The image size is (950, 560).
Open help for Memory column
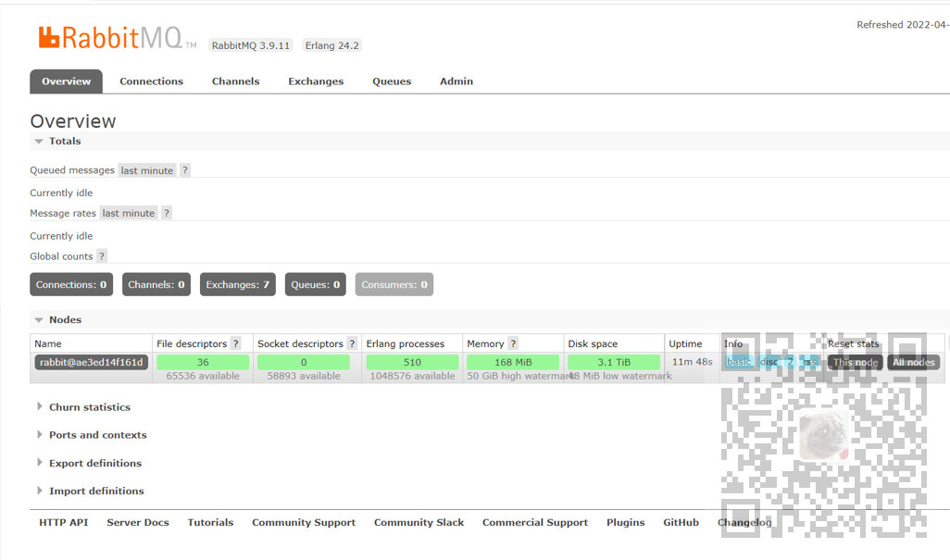pos(513,343)
